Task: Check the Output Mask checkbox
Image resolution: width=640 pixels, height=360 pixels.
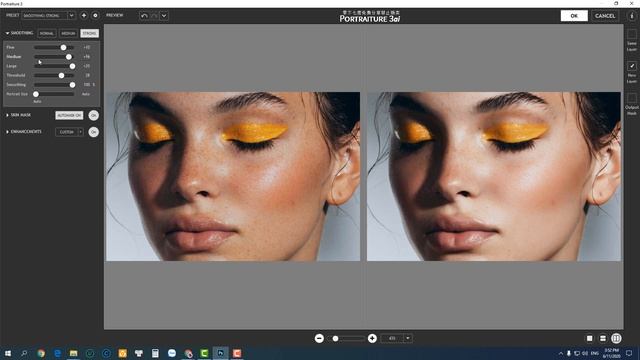Action: coord(631,98)
